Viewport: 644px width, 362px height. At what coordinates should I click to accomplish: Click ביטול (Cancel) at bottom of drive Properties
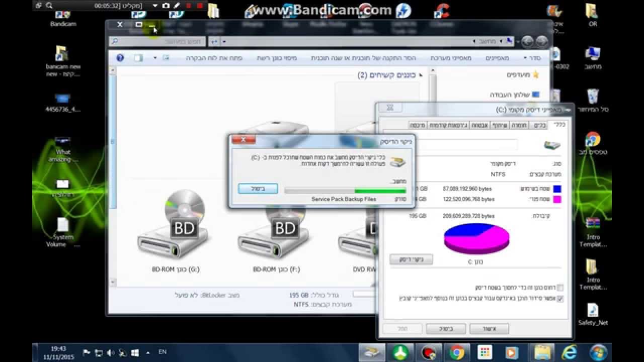tap(445, 329)
